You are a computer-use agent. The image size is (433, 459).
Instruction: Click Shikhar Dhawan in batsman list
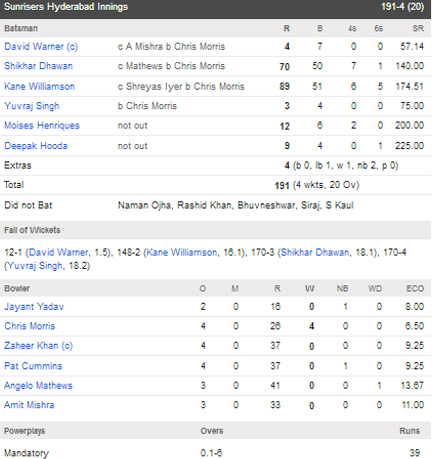(38, 66)
